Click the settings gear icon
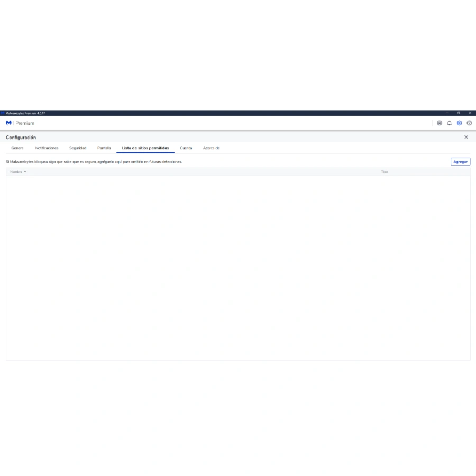This screenshot has height=476, width=476. pyautogui.click(x=459, y=123)
